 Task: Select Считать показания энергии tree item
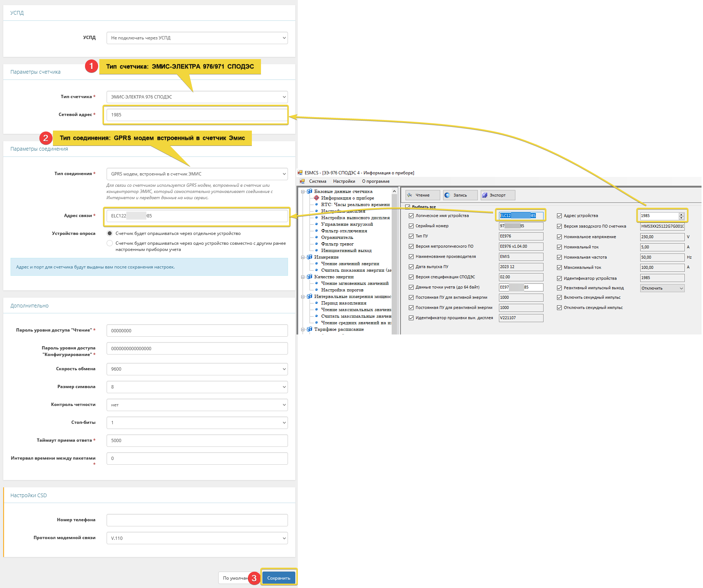pyautogui.click(x=356, y=270)
